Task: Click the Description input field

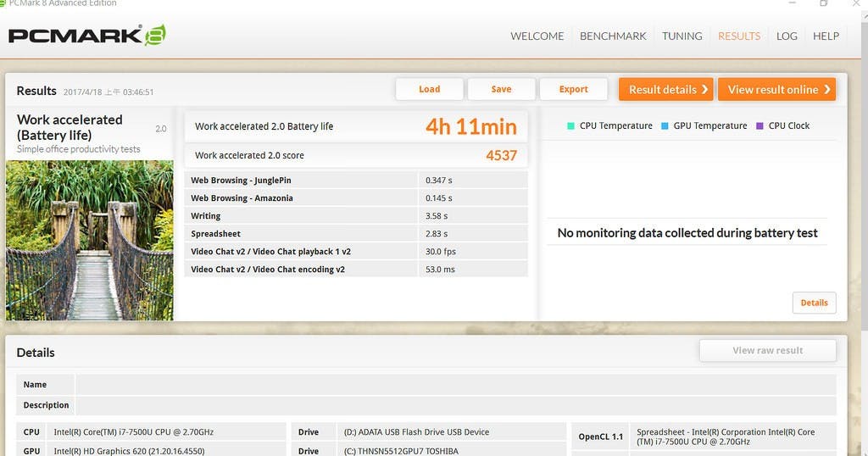Action: pos(455,405)
